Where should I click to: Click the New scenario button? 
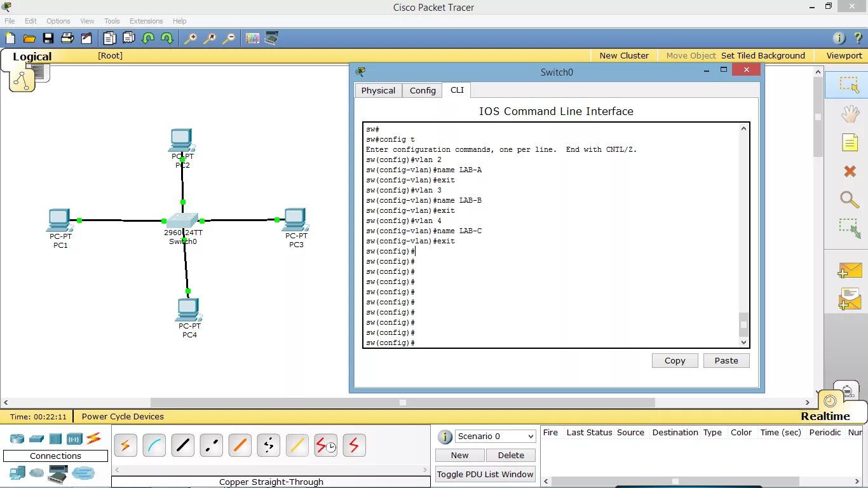tap(459, 455)
